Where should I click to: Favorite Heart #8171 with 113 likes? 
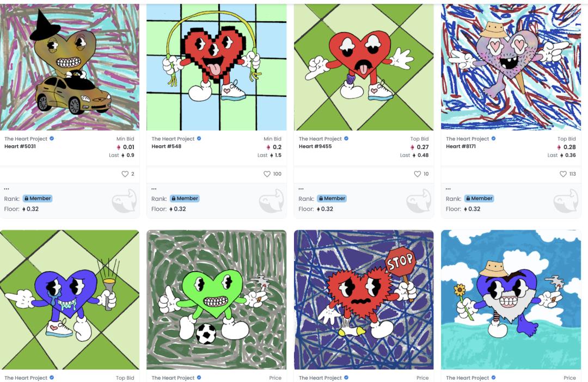tap(563, 174)
